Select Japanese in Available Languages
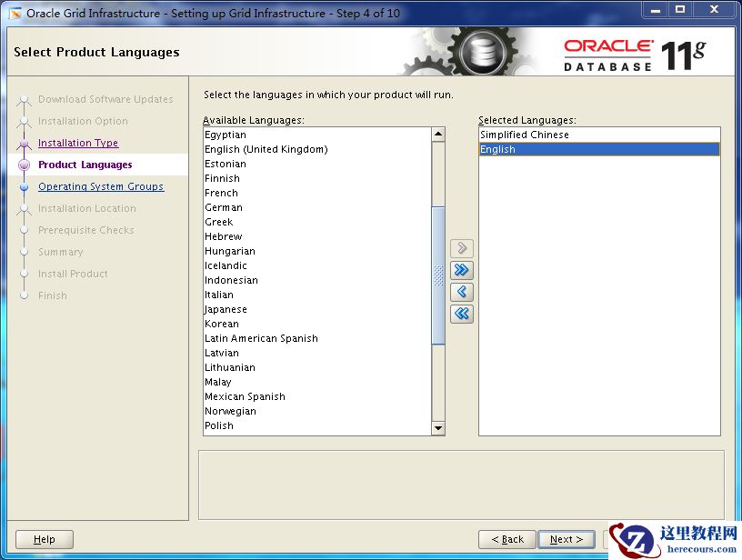This screenshot has width=742, height=560. 317,309
